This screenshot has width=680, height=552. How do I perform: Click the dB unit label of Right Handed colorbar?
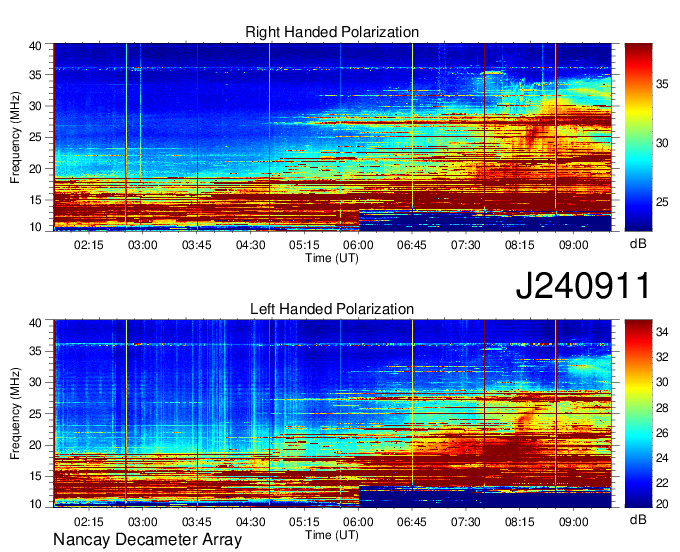[x=638, y=244]
